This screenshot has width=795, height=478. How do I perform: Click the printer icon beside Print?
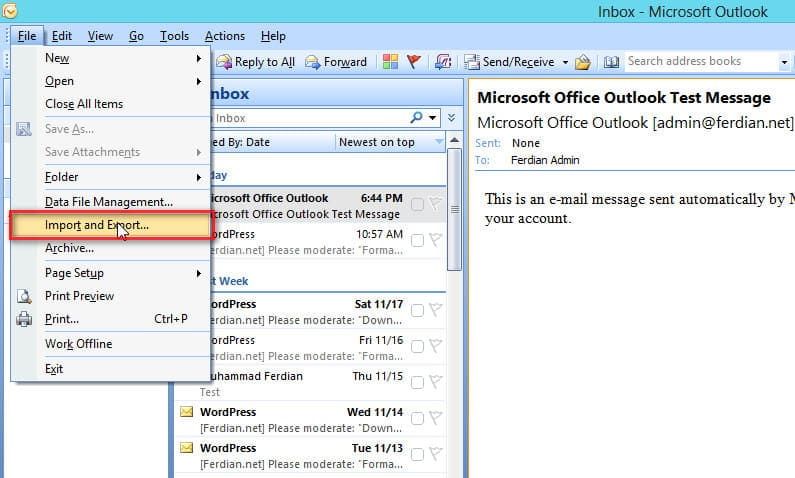click(x=24, y=319)
